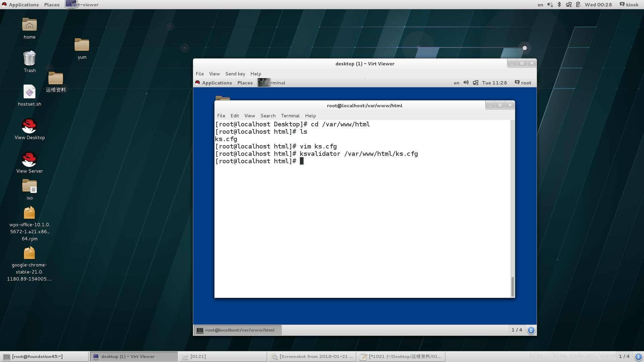Screen dimensions: 644x362
Task: Click the Virt-viewer app button in top panel
Action: [82, 5]
